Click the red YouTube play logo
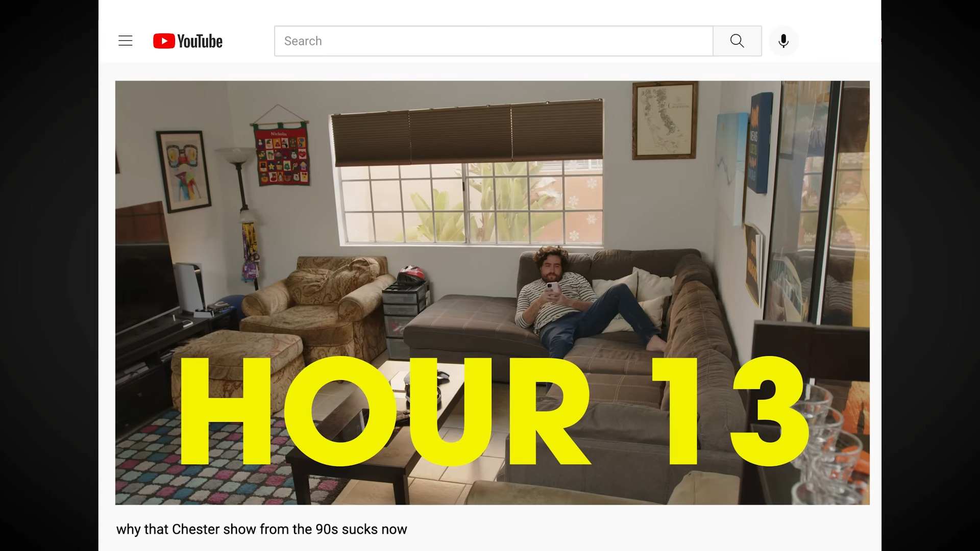980x551 pixels. [164, 41]
